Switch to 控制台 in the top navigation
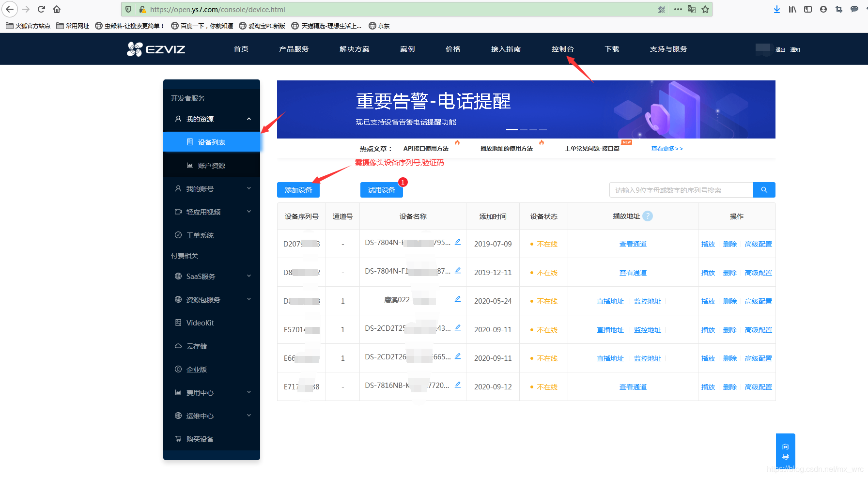This screenshot has height=478, width=868. pos(562,48)
